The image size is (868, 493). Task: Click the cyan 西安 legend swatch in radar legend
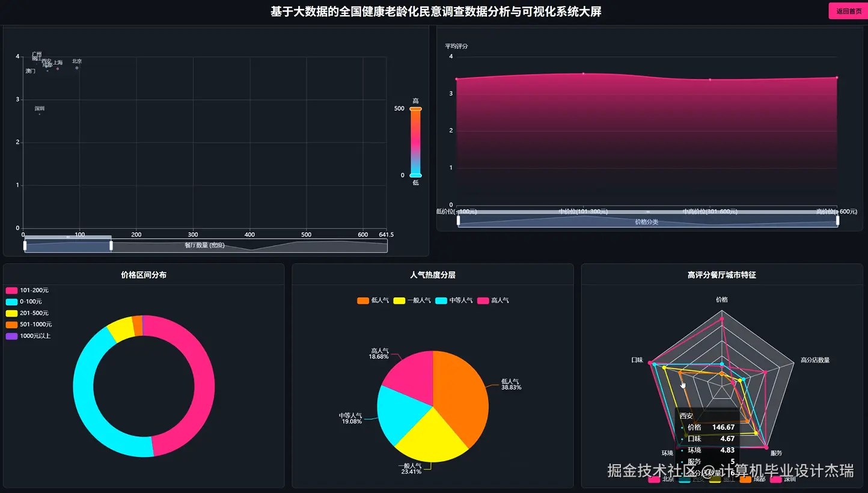point(685,480)
